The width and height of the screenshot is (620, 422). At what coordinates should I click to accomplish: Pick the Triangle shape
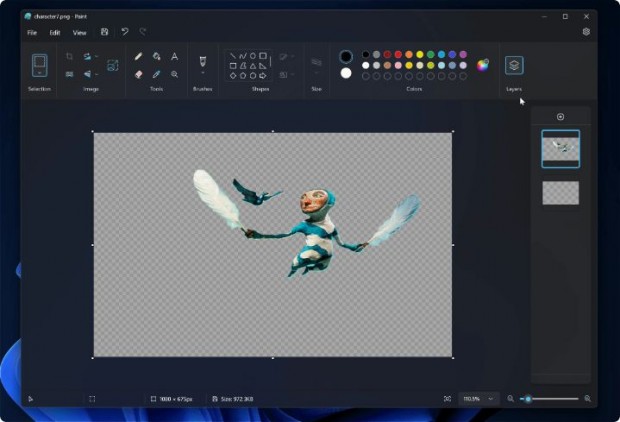coord(253,66)
